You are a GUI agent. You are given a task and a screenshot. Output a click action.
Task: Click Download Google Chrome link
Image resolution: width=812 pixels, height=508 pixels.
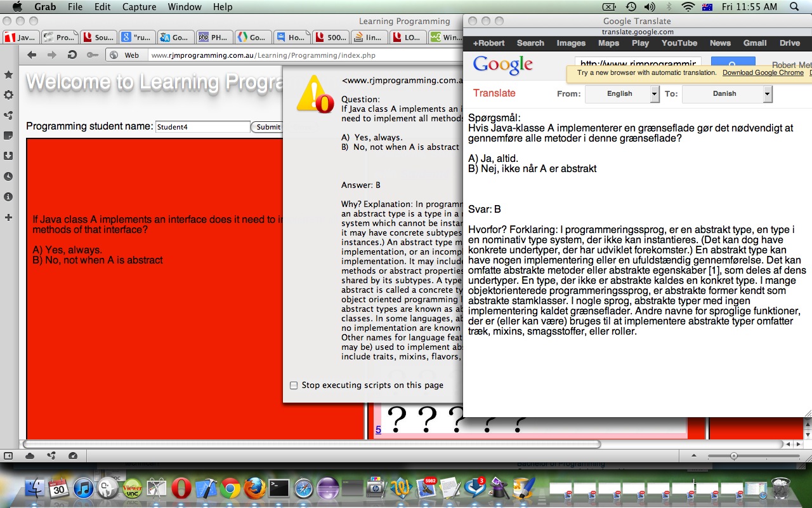763,73
